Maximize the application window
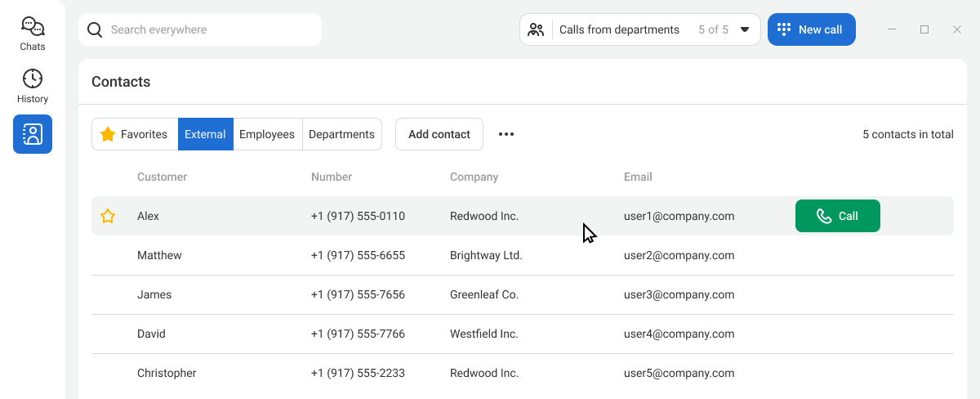The image size is (980, 399). 924,29
